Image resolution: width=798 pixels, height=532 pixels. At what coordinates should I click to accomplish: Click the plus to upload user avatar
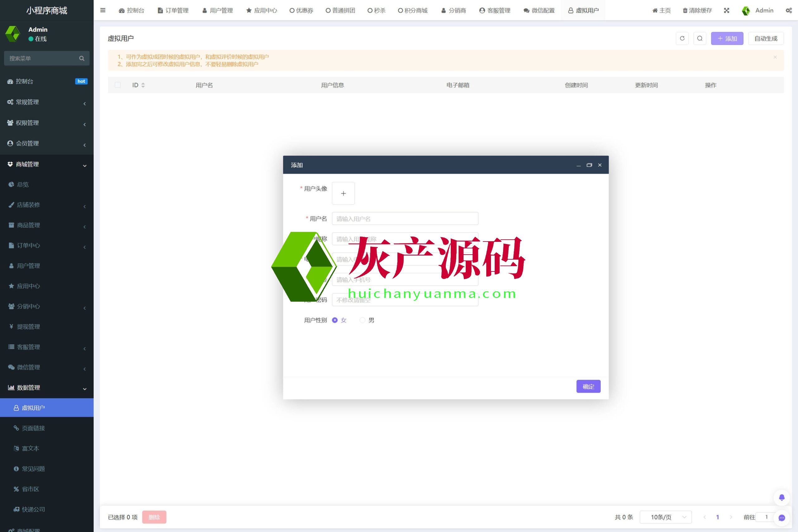(x=343, y=194)
